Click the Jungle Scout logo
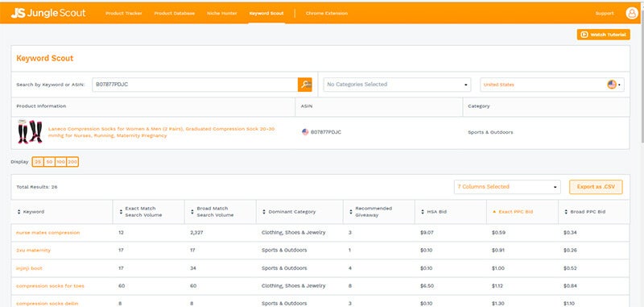The width and height of the screenshot is (644, 307). coord(48,13)
